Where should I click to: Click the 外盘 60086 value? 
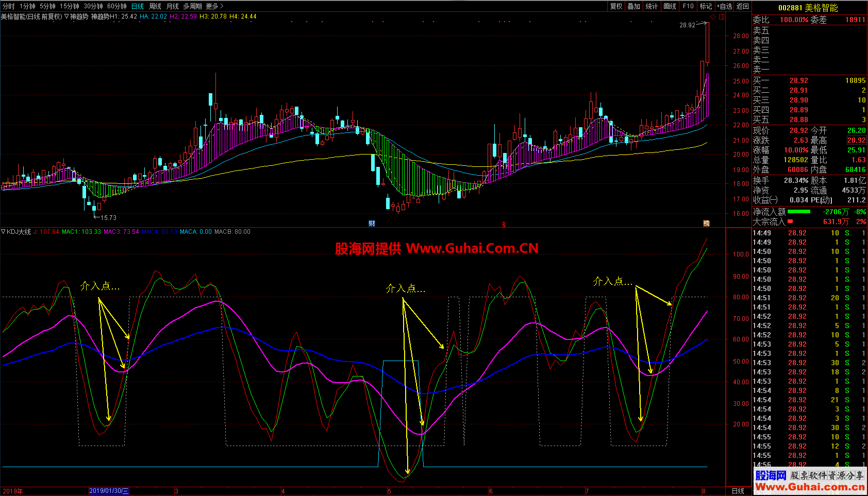pos(798,169)
